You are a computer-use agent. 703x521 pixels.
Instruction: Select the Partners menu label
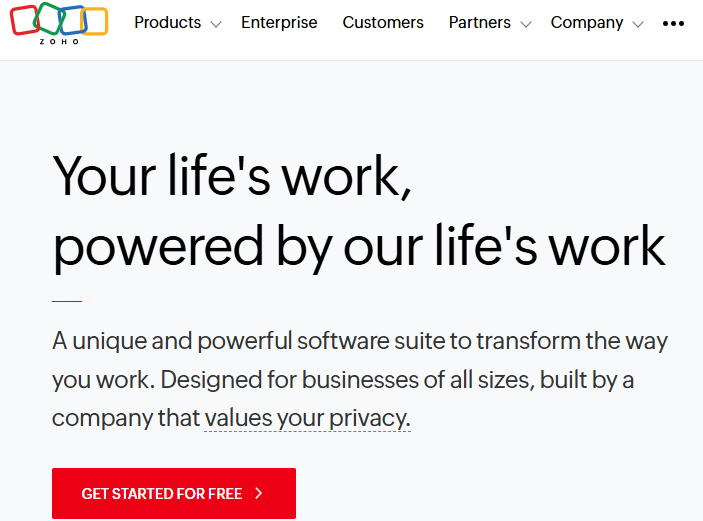click(480, 22)
